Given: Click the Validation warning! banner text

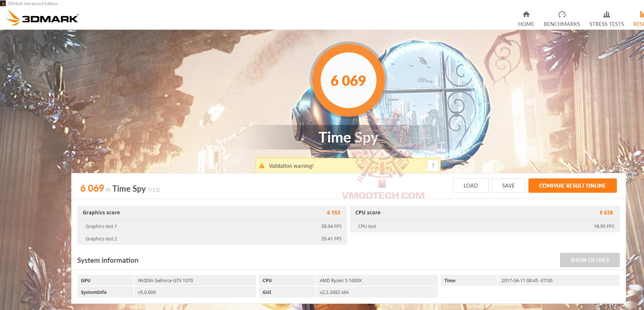Looking at the screenshot, I should (291, 166).
